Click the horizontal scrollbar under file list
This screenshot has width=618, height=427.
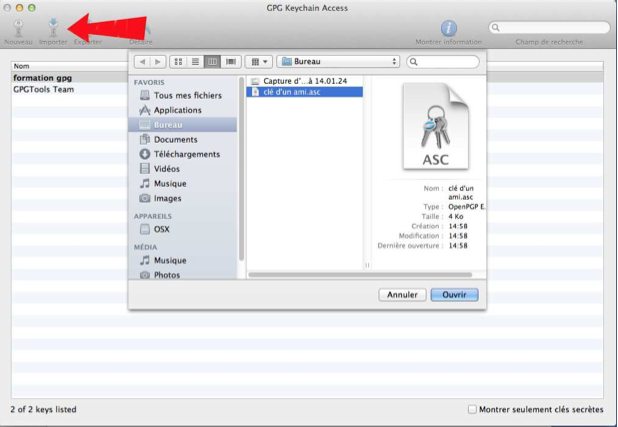tap(303, 273)
